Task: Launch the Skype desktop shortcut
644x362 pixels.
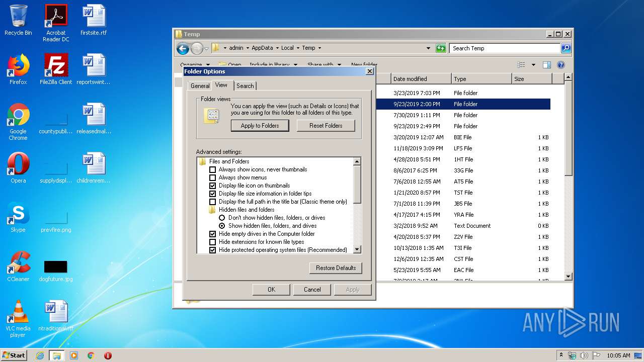Action: coord(18,217)
